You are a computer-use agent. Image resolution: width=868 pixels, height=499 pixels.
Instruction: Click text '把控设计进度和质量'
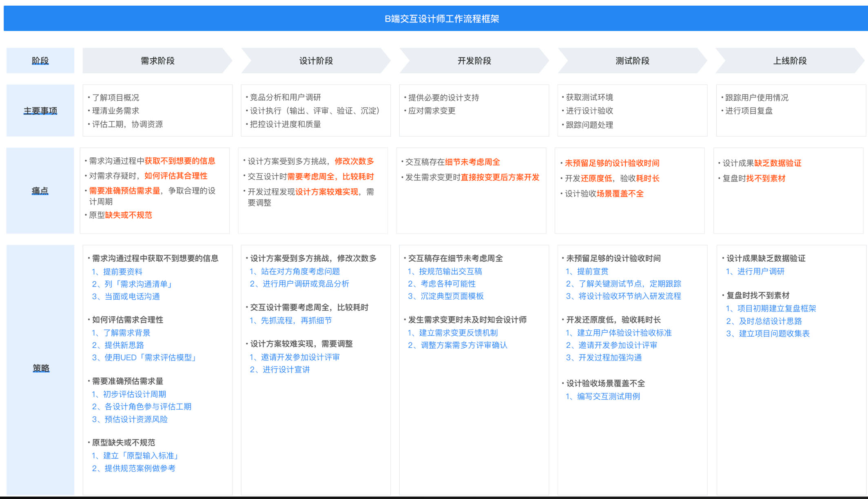[x=286, y=124]
